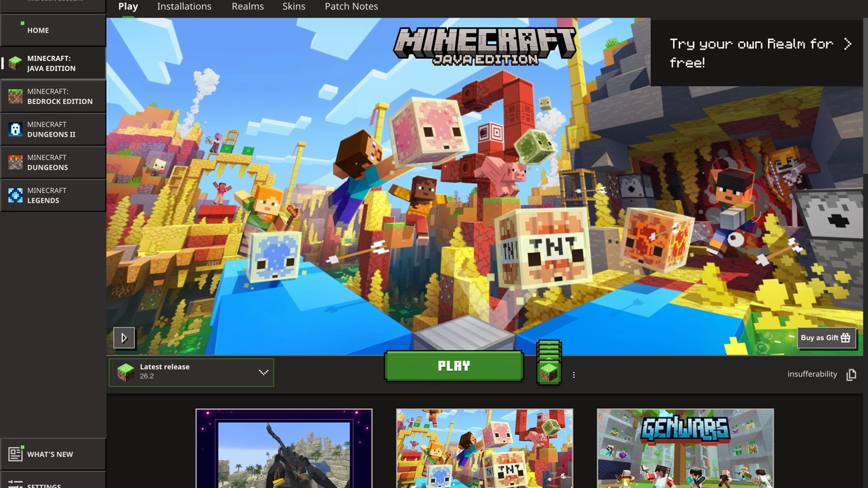Open the Realms tab

(247, 7)
